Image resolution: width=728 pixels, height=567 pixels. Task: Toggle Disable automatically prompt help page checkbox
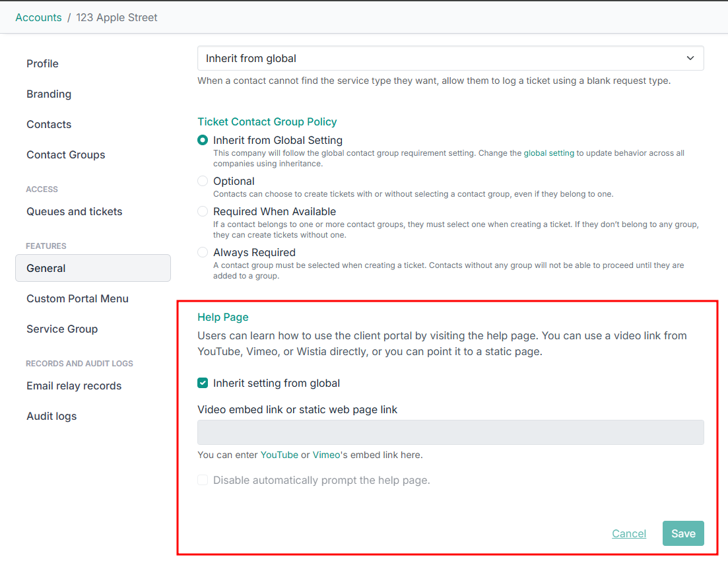pos(203,480)
